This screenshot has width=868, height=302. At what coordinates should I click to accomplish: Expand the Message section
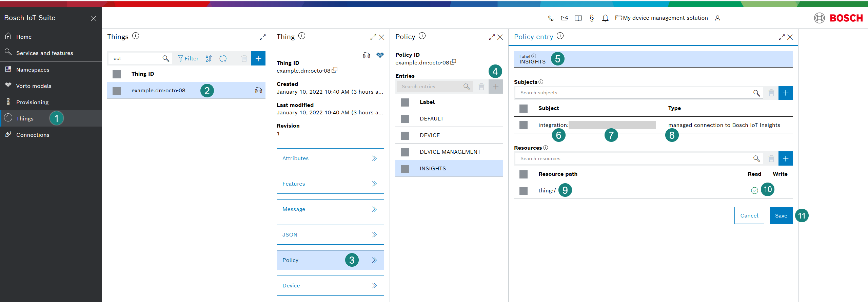[x=330, y=209]
